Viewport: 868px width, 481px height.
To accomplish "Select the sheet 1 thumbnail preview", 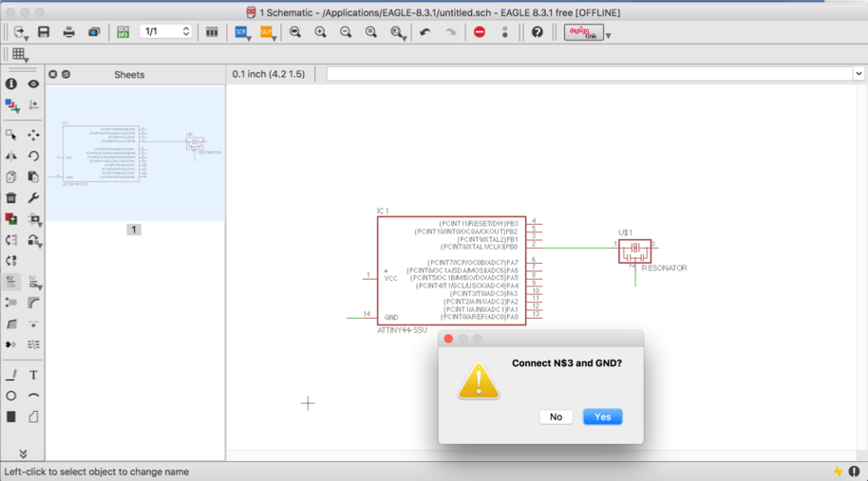I will [135, 153].
